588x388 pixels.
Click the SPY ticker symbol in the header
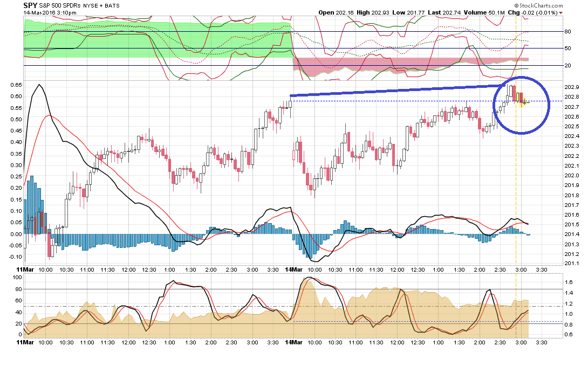point(30,5)
